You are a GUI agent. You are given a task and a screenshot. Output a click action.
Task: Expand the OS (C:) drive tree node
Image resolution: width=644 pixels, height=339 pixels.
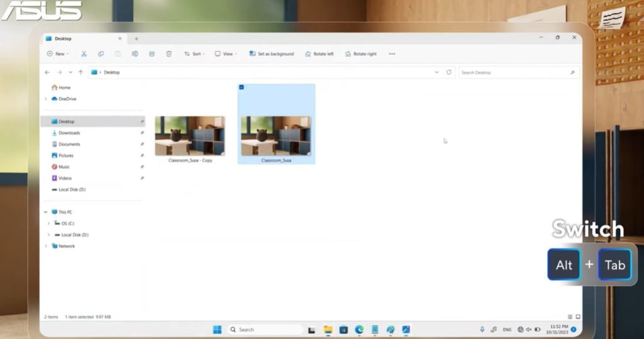(x=49, y=223)
